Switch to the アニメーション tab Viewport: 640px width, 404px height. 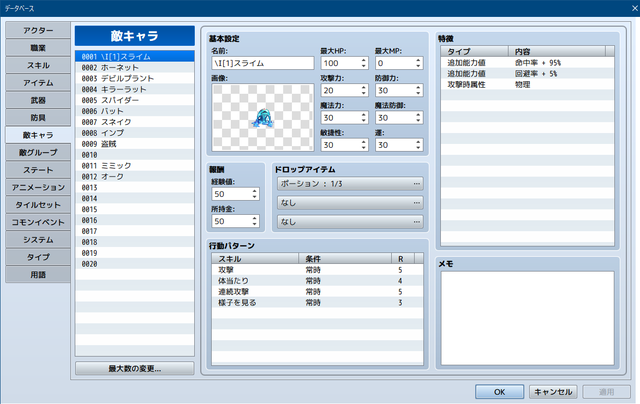pyautogui.click(x=38, y=188)
